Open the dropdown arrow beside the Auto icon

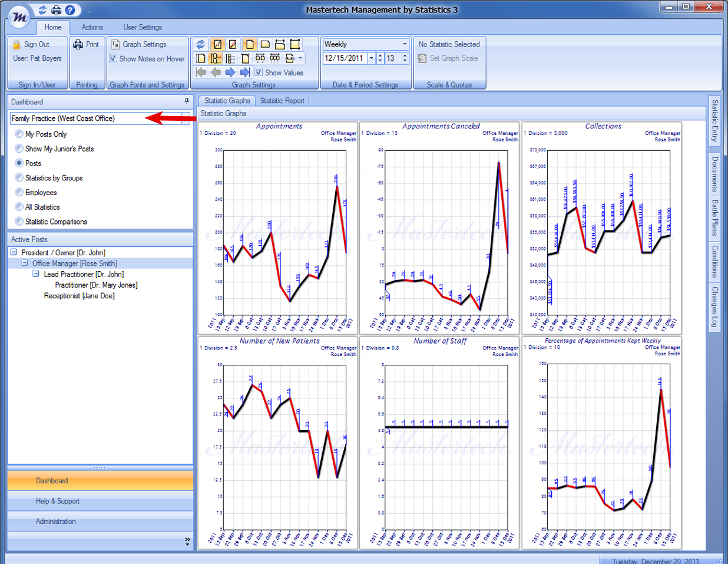pyautogui.click(x=300, y=58)
